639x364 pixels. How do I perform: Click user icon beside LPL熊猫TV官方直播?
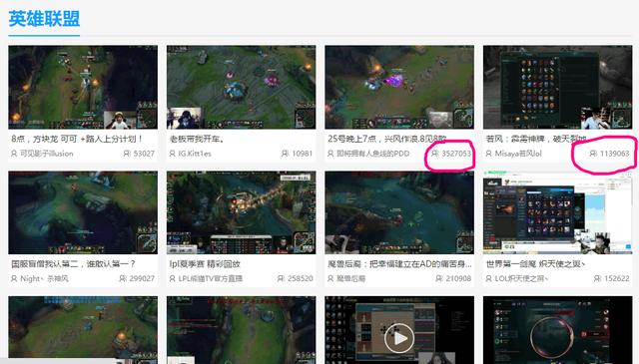point(172,278)
